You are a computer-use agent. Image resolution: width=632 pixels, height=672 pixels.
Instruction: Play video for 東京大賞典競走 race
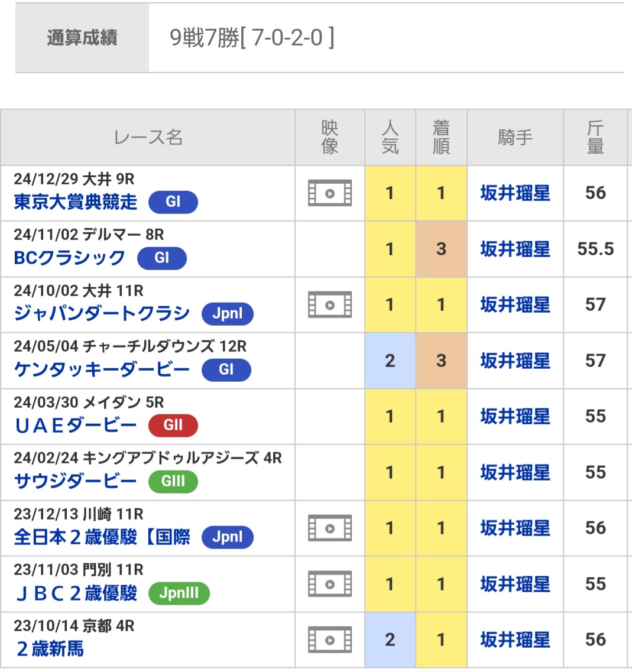(330, 193)
